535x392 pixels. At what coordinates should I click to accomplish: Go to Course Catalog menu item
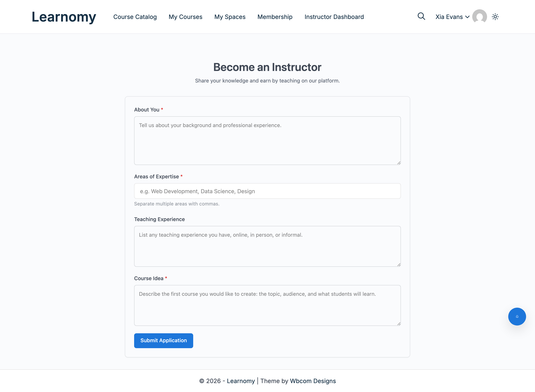pyautogui.click(x=135, y=17)
